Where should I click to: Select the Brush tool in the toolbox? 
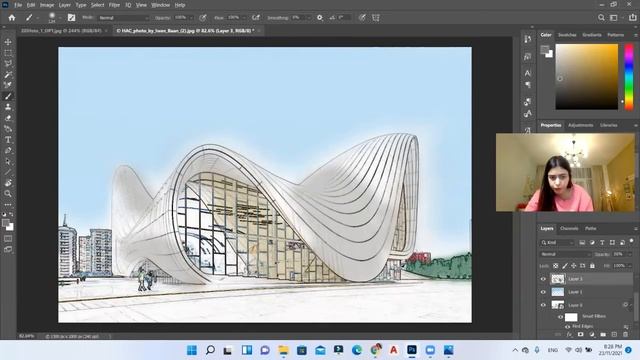(8, 96)
